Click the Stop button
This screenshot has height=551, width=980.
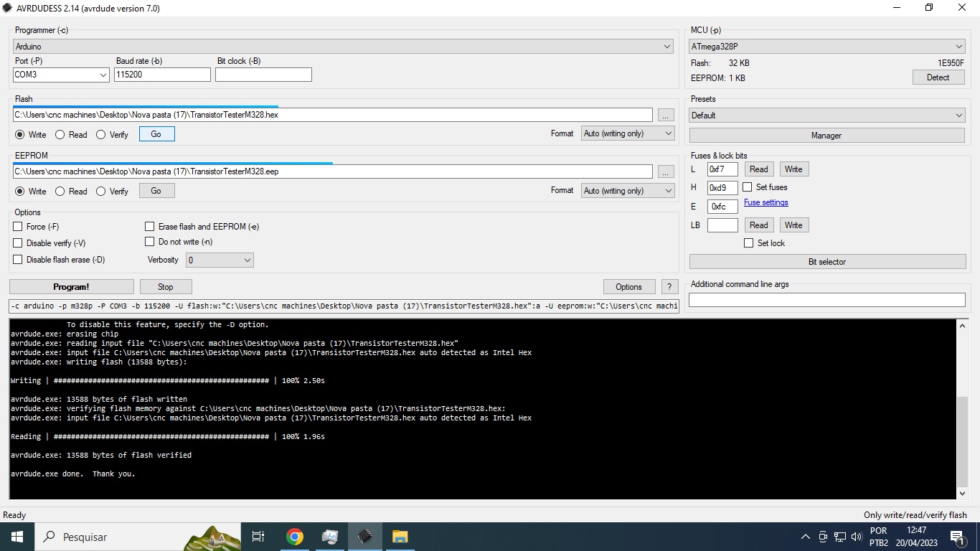pos(166,287)
